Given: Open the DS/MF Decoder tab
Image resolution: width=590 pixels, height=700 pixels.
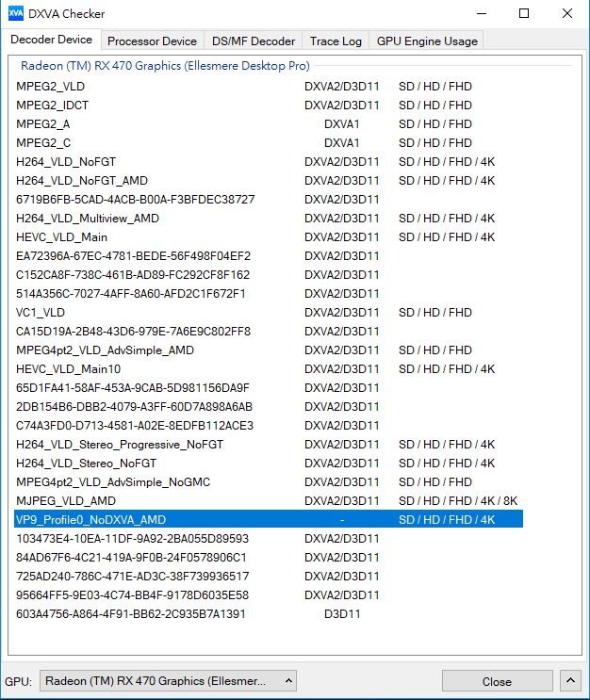Looking at the screenshot, I should click(254, 41).
